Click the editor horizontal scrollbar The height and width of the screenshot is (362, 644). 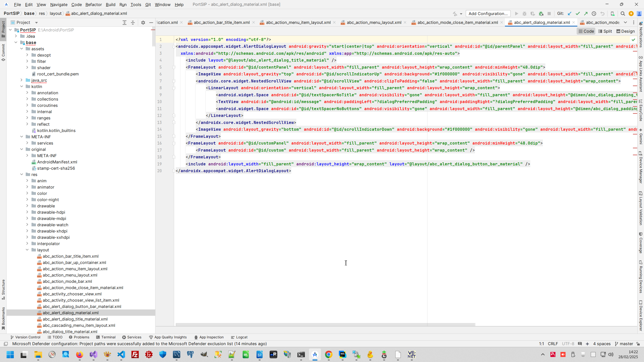[x=325, y=325]
